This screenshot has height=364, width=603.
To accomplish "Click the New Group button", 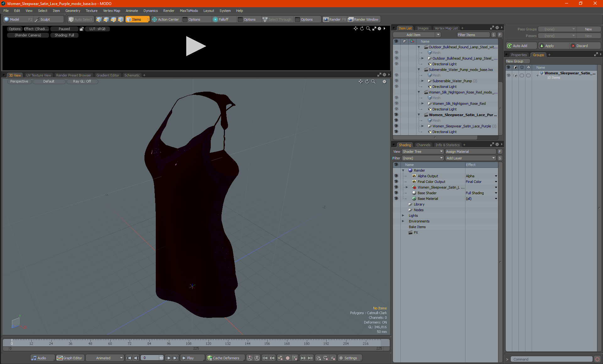I will [x=517, y=61].
